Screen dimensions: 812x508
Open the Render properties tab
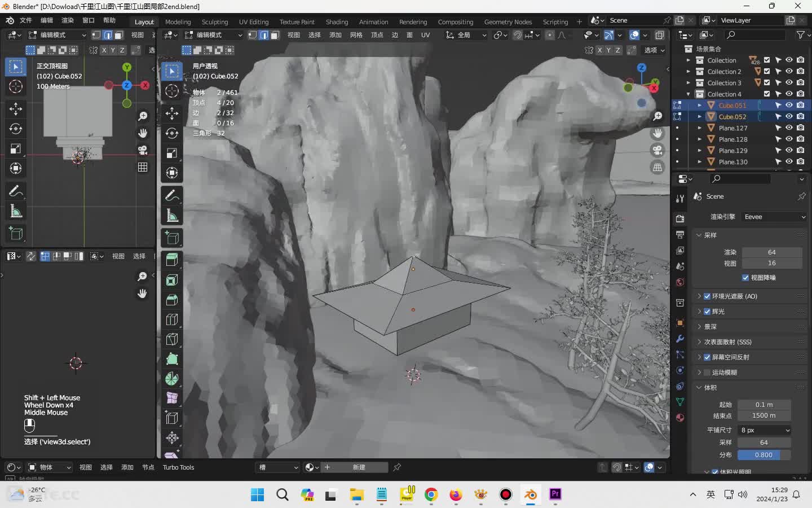[x=680, y=218]
